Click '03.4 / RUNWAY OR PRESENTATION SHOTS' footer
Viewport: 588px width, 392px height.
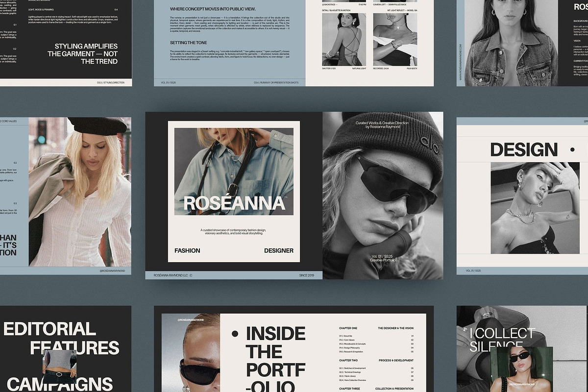point(276,83)
